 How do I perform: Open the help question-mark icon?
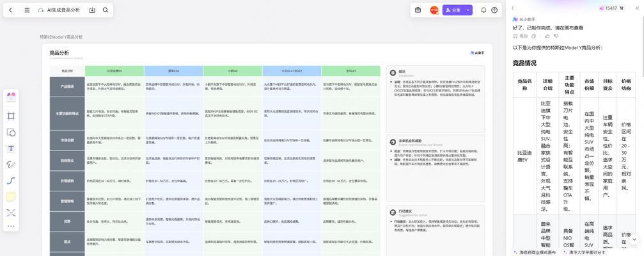(x=494, y=10)
